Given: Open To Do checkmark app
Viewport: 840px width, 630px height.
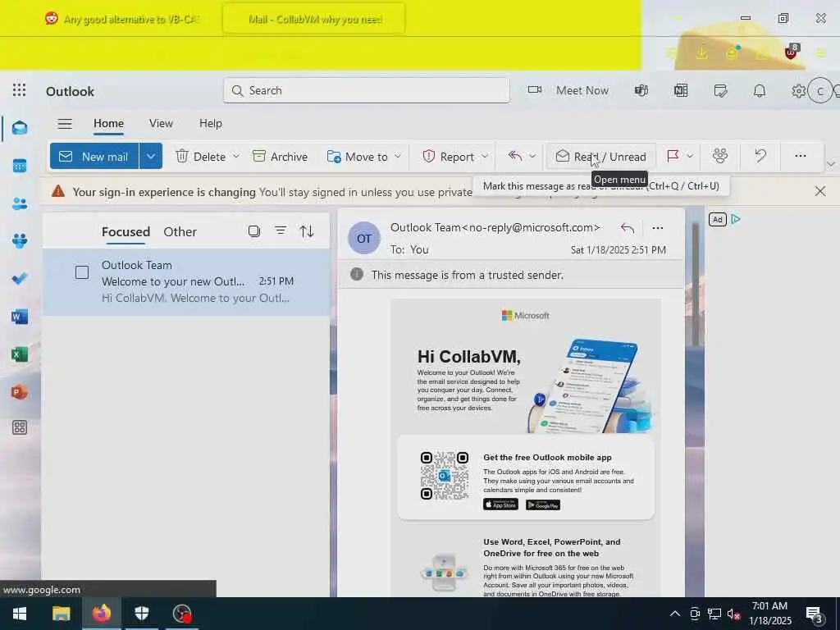Looking at the screenshot, I should (x=20, y=279).
